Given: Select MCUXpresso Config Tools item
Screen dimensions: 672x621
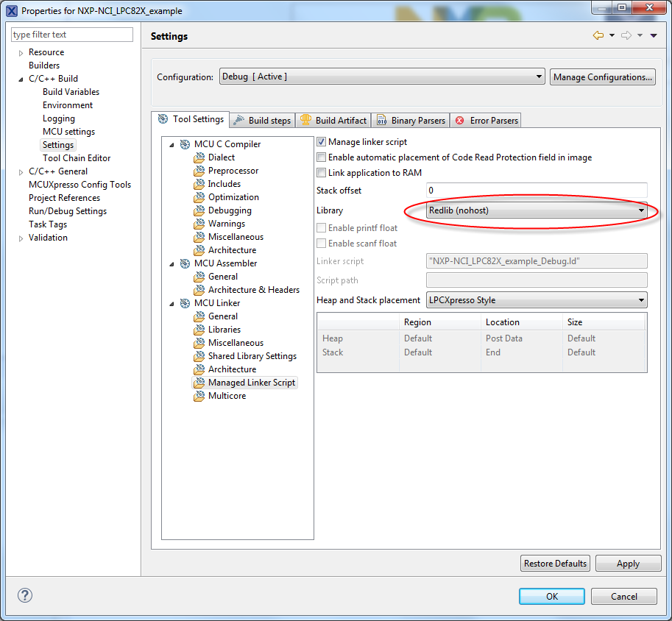Looking at the screenshot, I should coord(79,185).
